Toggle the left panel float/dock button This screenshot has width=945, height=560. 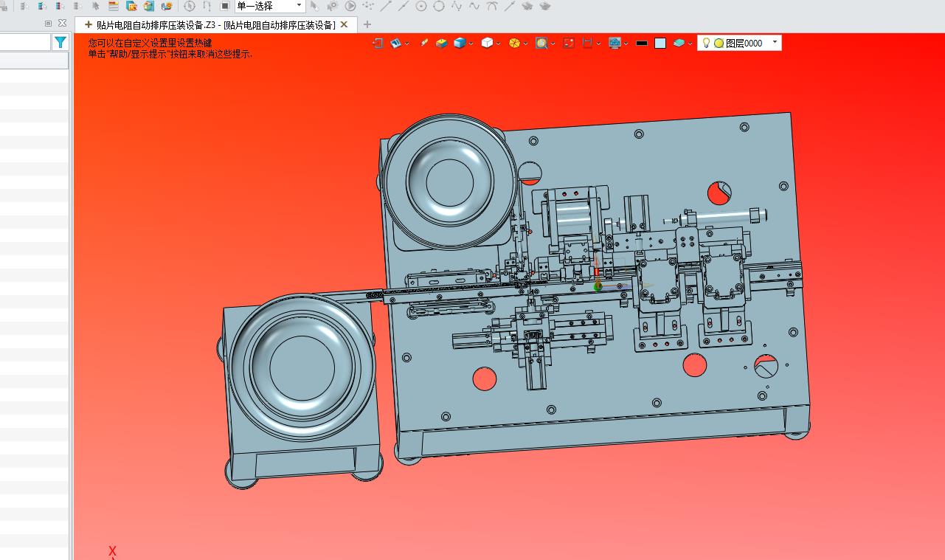[x=49, y=24]
